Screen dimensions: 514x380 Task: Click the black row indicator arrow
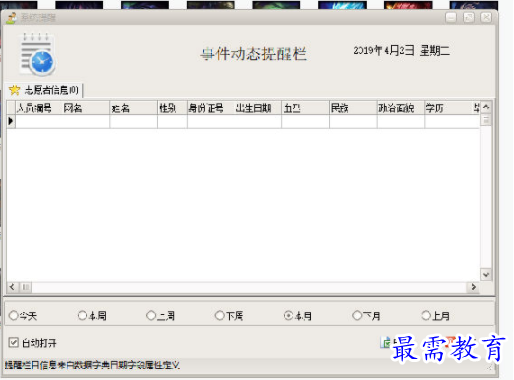(11, 121)
